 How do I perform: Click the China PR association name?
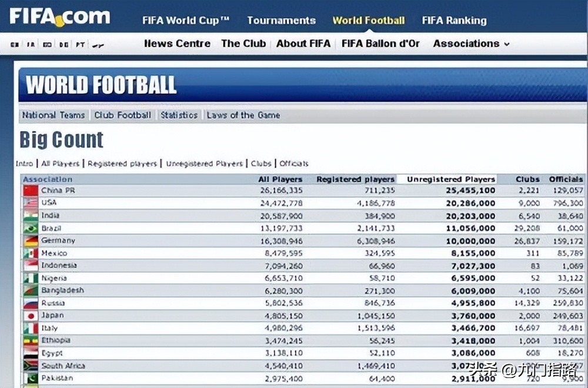[58, 190]
